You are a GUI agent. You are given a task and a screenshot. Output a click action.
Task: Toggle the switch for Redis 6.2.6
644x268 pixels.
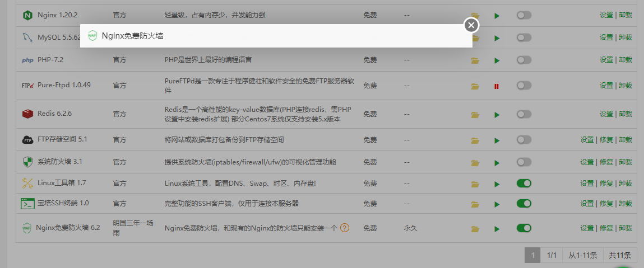coord(523,114)
